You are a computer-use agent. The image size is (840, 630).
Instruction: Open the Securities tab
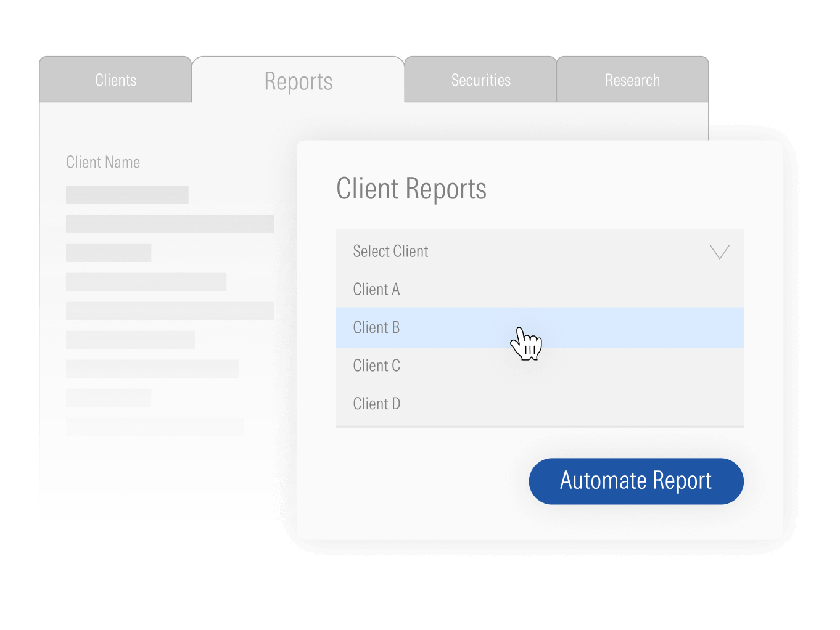(480, 80)
